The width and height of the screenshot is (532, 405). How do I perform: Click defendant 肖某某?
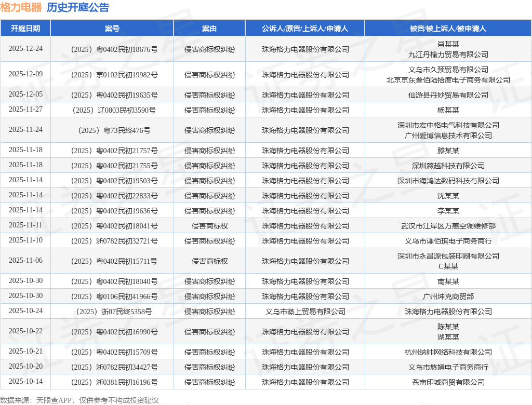[x=448, y=44]
